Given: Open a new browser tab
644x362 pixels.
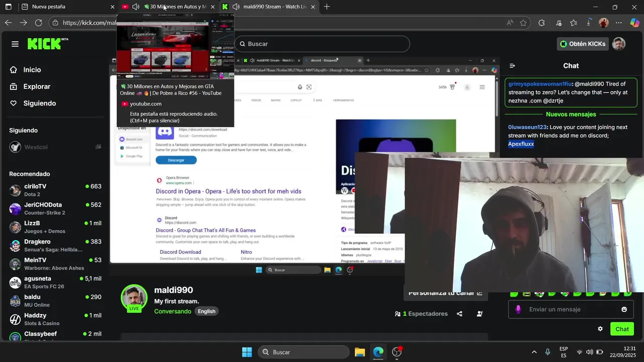Looking at the screenshot, I should coord(327,7).
